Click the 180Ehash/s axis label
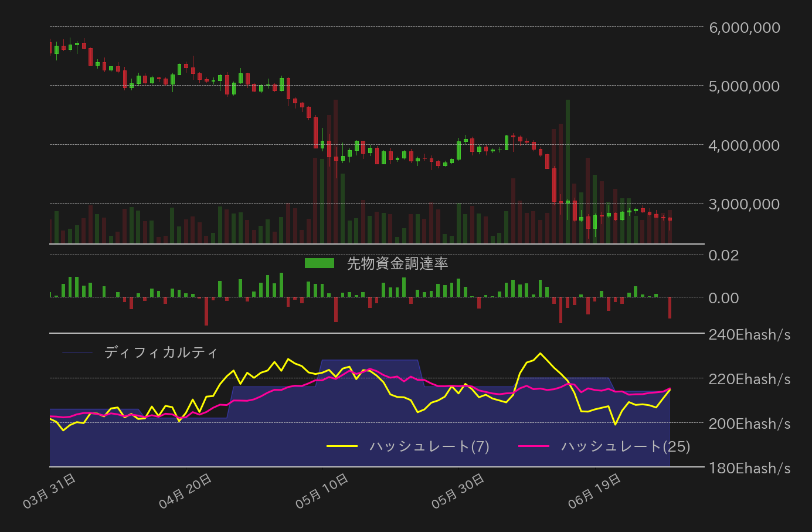Screen dimensions: 812x532 (750, 468)
